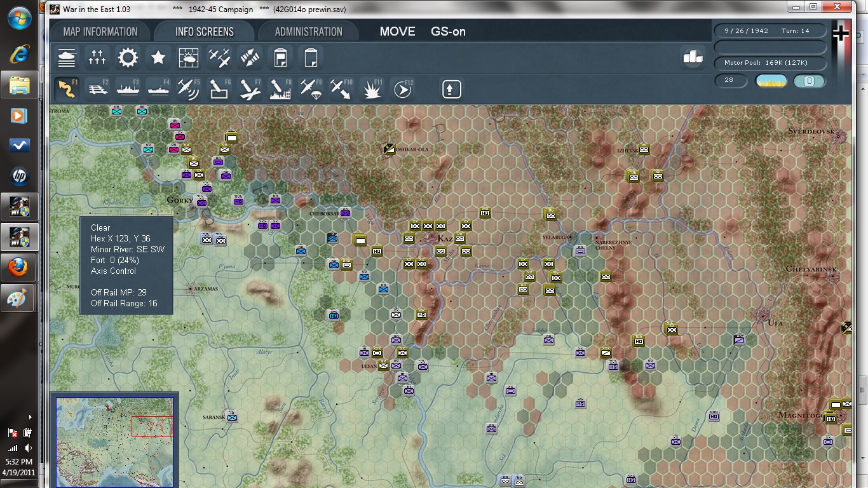868x488 pixels.
Task: Enable F5 air recon mode
Action: tap(189, 89)
